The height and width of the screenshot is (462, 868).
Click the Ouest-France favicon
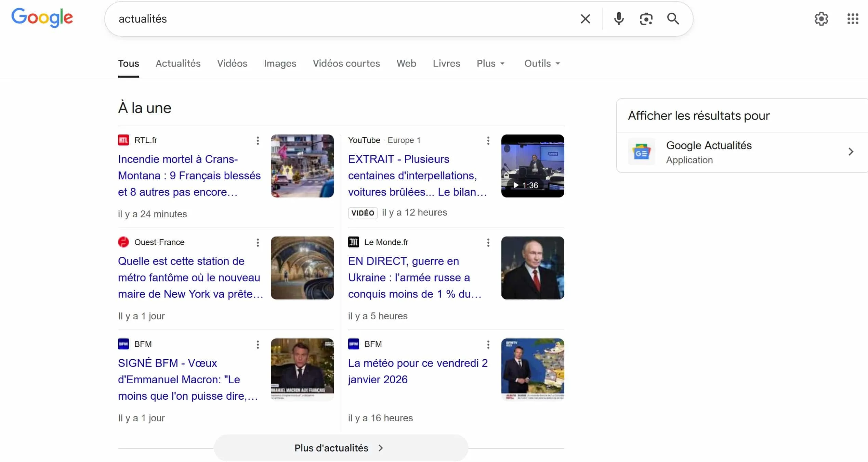coord(123,242)
